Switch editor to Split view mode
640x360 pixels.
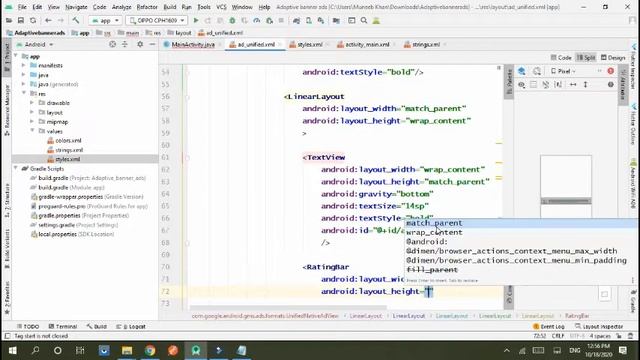[586, 58]
